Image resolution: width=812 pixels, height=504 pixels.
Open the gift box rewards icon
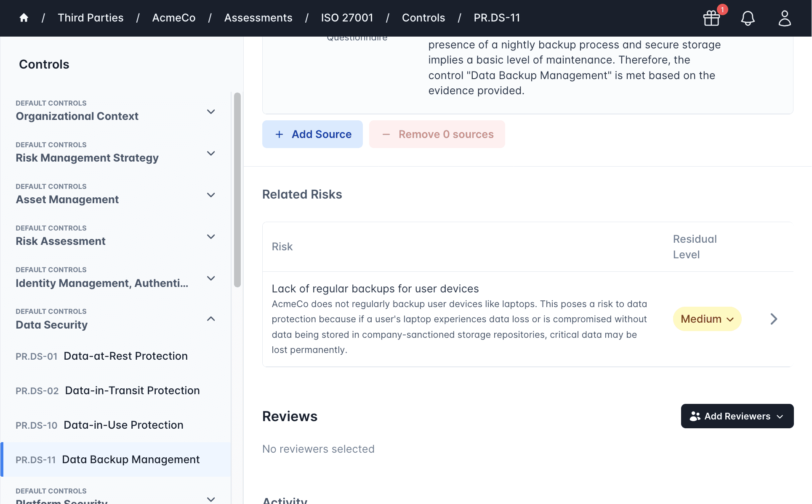coord(712,18)
